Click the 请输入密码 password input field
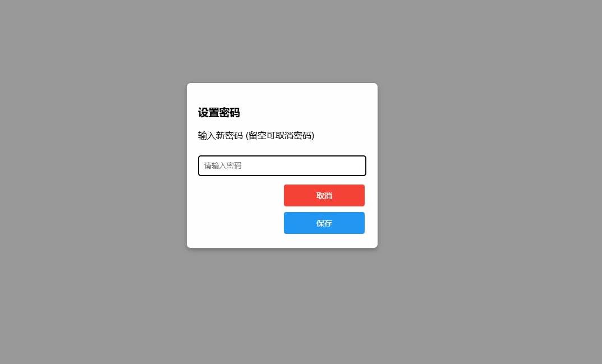This screenshot has width=602, height=364. coord(282,165)
